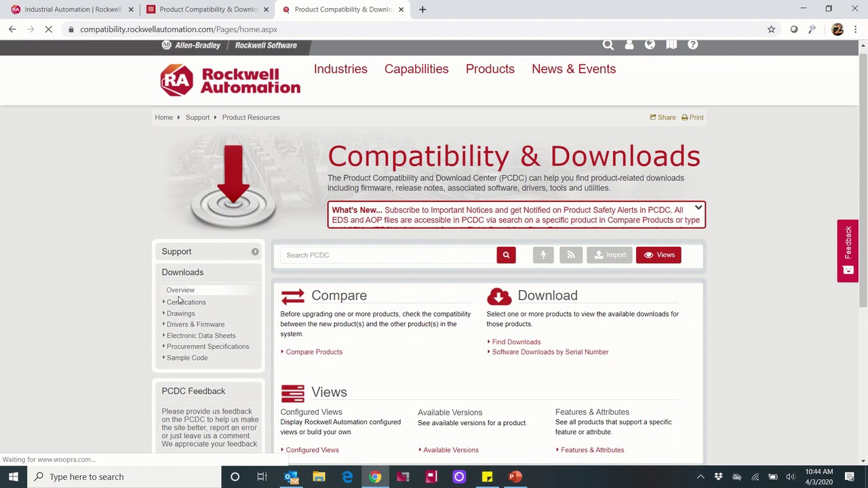
Task: Print the page via Print link
Action: (692, 117)
